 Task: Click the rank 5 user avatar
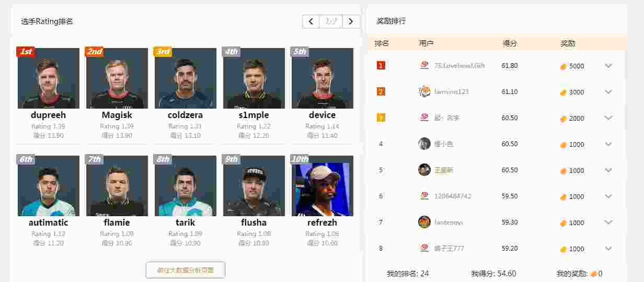[424, 170]
